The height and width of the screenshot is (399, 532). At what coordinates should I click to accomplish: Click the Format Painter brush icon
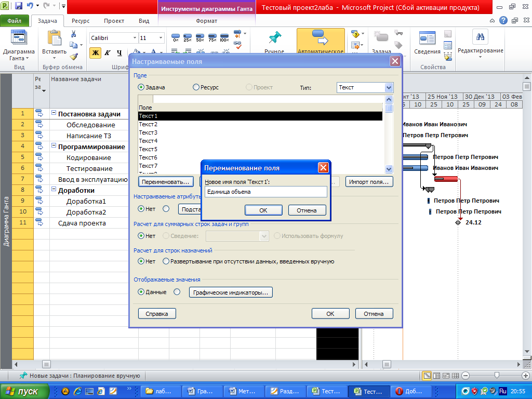point(74,56)
